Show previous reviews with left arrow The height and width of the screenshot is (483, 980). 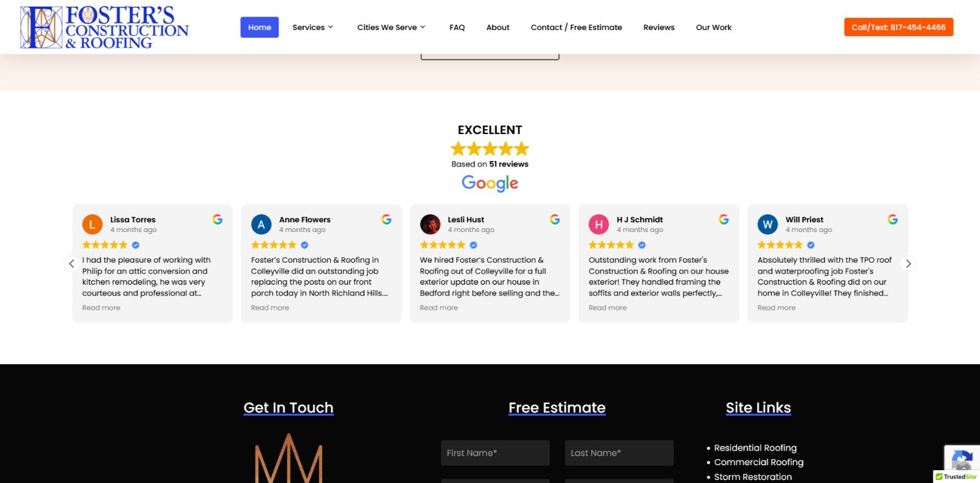[72, 264]
